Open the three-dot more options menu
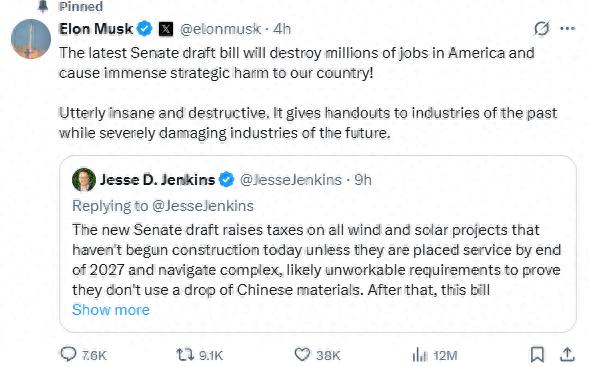The image size is (589, 367). (568, 29)
